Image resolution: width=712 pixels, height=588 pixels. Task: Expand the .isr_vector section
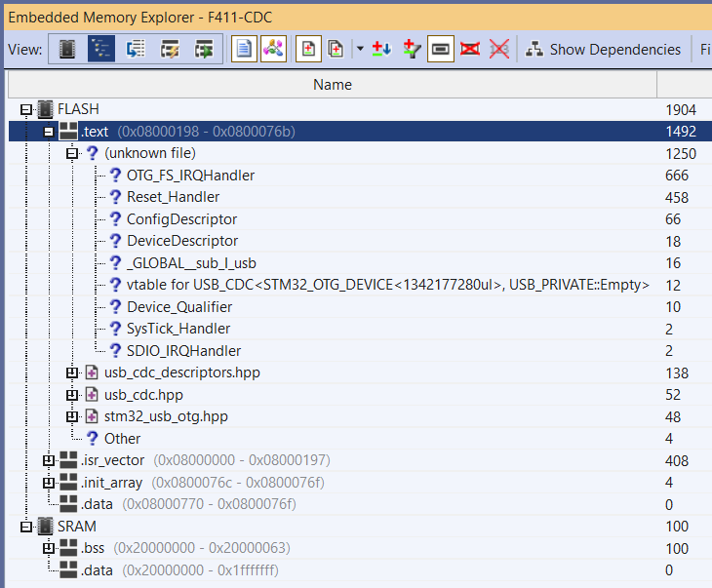pyautogui.click(x=49, y=460)
